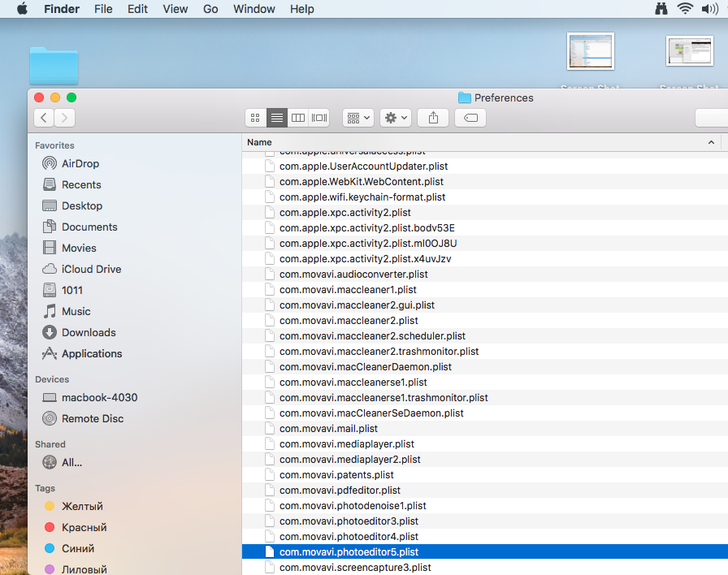Open the arrange items dropdown

click(358, 118)
